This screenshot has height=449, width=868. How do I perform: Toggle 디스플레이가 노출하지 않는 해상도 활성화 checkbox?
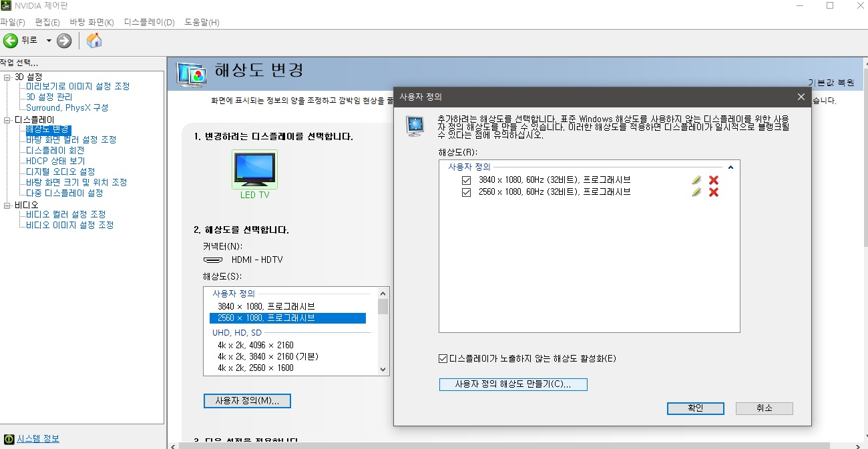click(443, 359)
